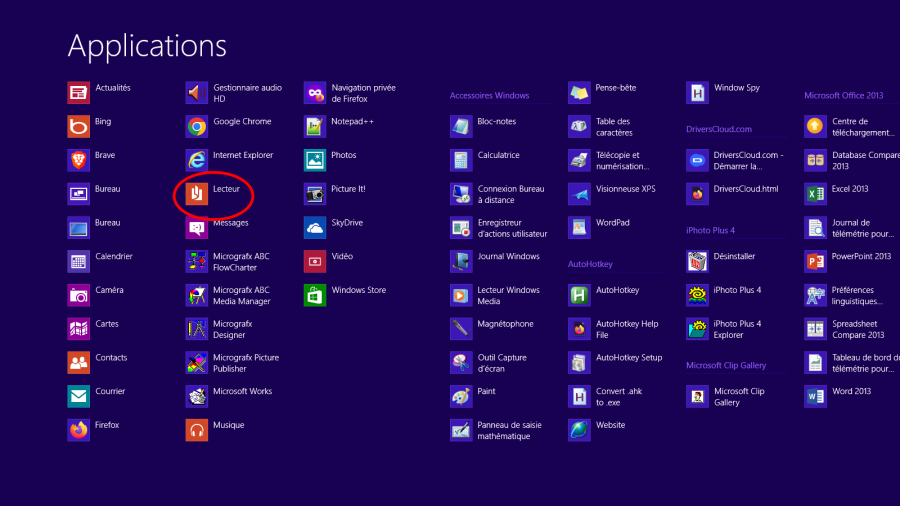The image size is (900, 506).
Task: Open the Actualités news app icon
Action: 79,93
